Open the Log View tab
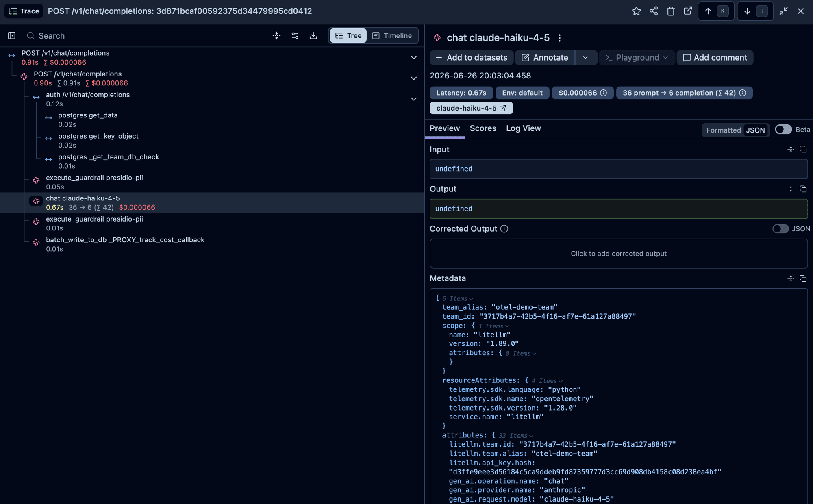 [x=523, y=128]
